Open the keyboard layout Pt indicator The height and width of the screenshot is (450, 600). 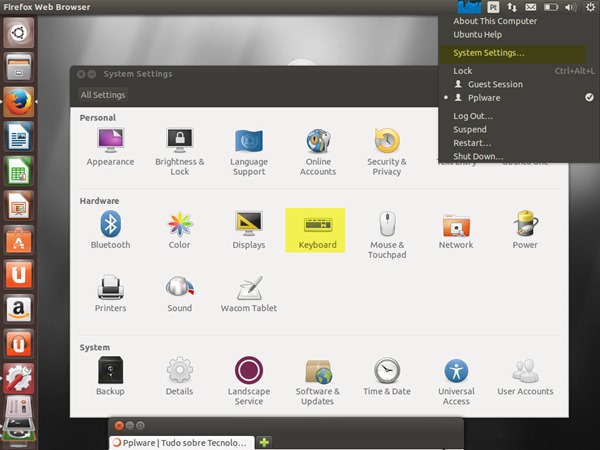(x=493, y=7)
